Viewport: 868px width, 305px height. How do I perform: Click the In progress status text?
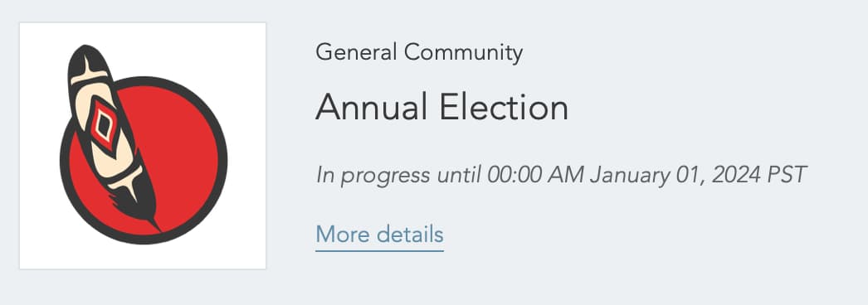[x=373, y=177]
